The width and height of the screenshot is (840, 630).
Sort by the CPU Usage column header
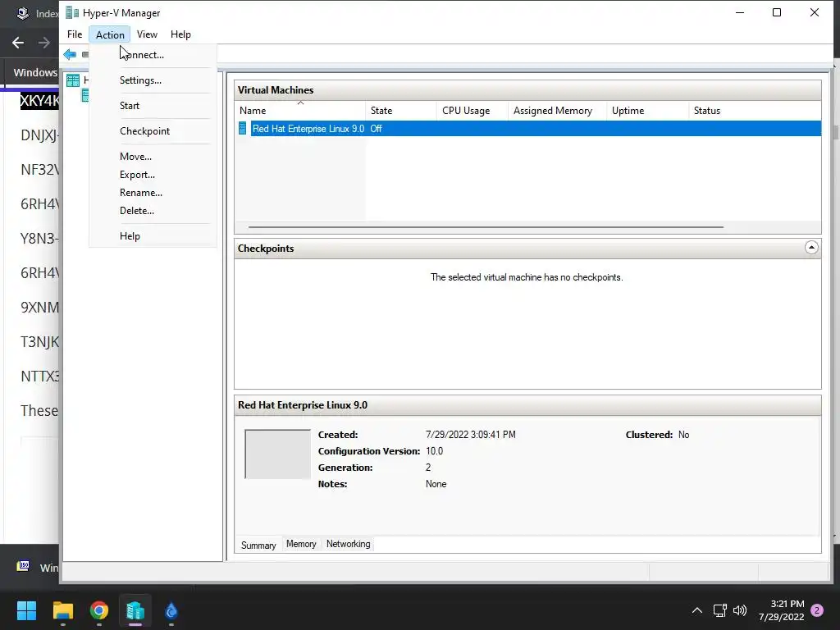472,111
